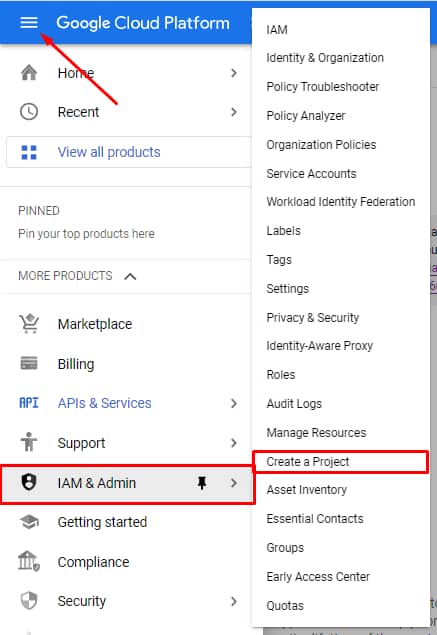Image resolution: width=437 pixels, height=635 pixels.
Task: Choose Labels in the submenu
Action: (284, 231)
